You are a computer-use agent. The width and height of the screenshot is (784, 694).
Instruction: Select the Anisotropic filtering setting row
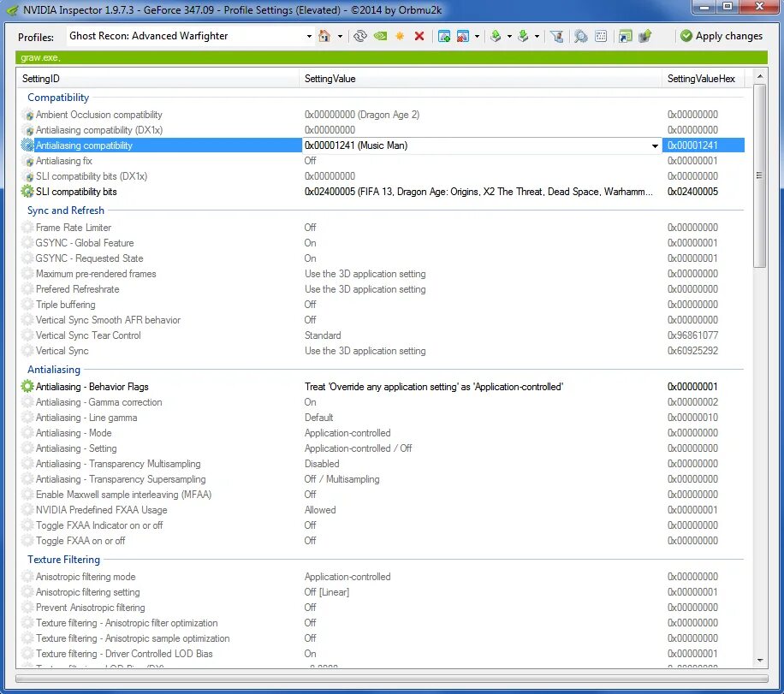coord(383,592)
